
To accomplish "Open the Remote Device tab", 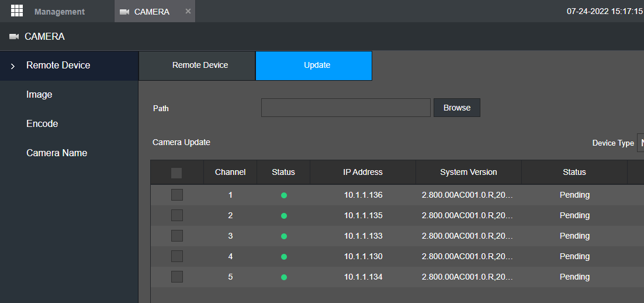I will click(197, 66).
